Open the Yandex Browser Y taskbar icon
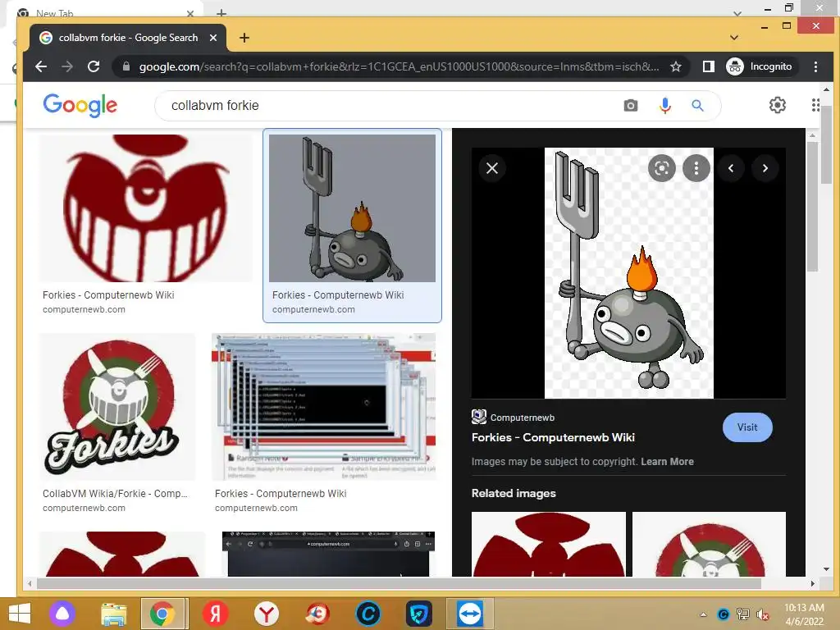 266,614
